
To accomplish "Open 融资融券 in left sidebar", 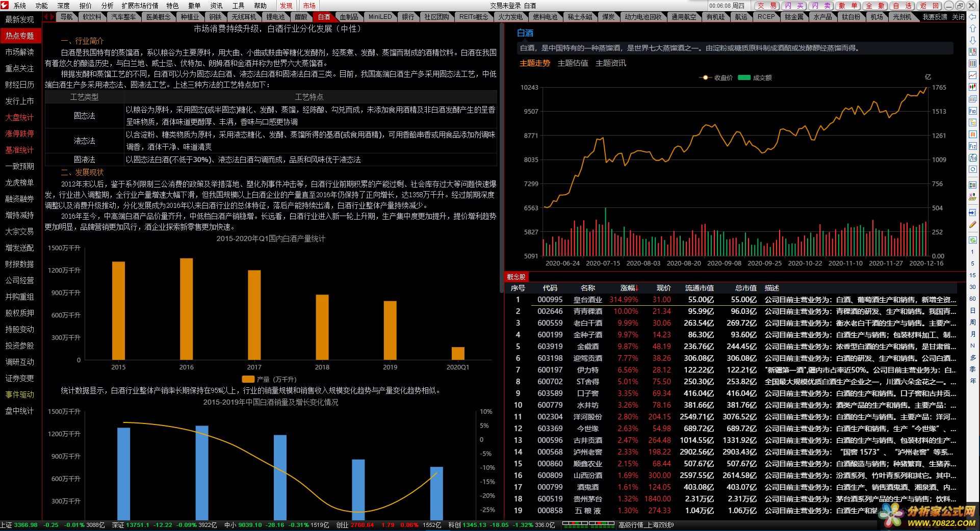I will (x=20, y=199).
